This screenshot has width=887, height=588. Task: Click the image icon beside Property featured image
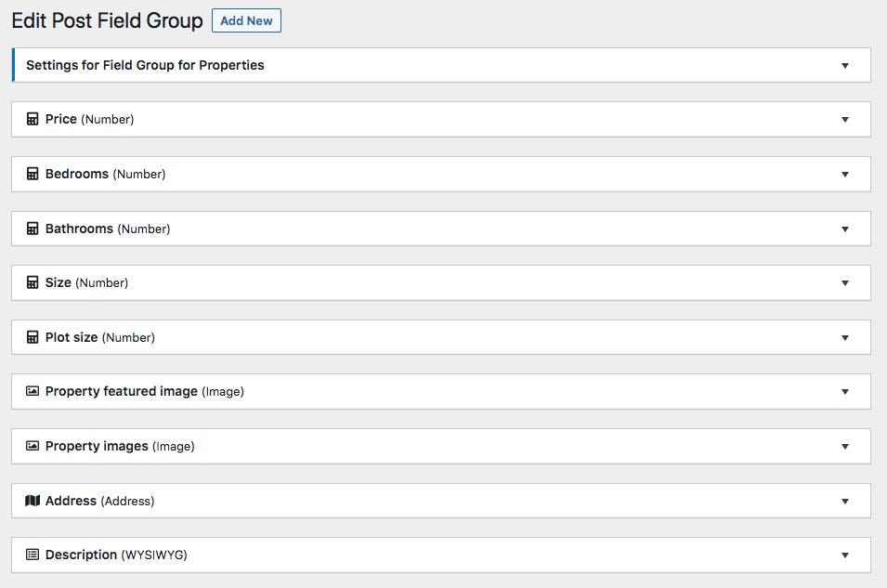click(x=33, y=392)
